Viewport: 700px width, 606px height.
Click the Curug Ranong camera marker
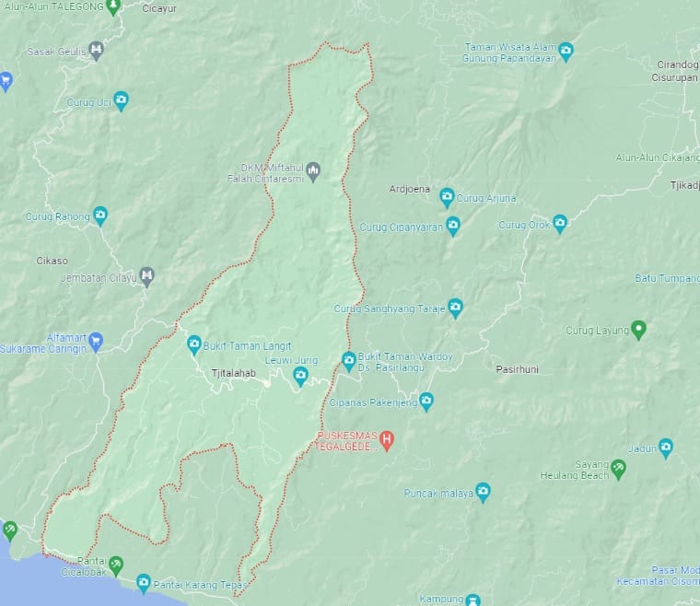click(x=100, y=216)
